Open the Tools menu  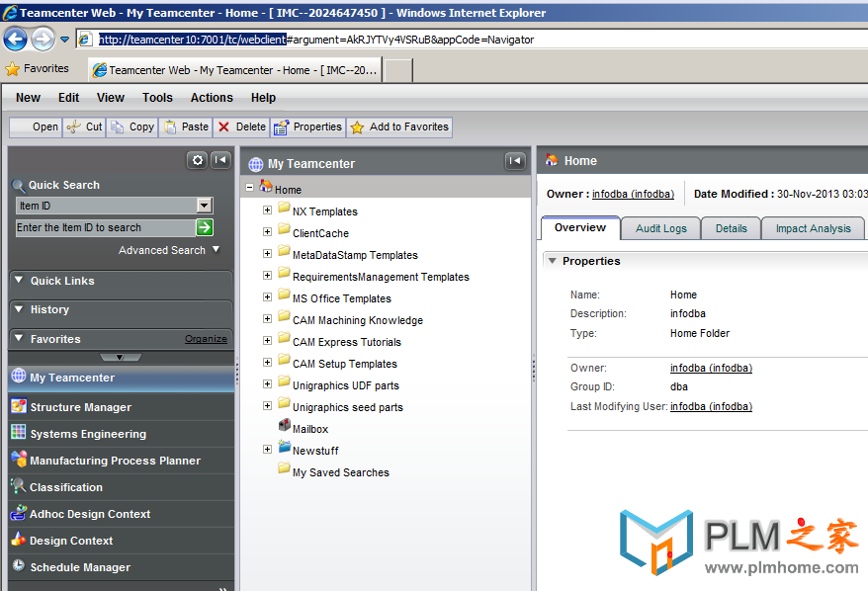pos(157,98)
